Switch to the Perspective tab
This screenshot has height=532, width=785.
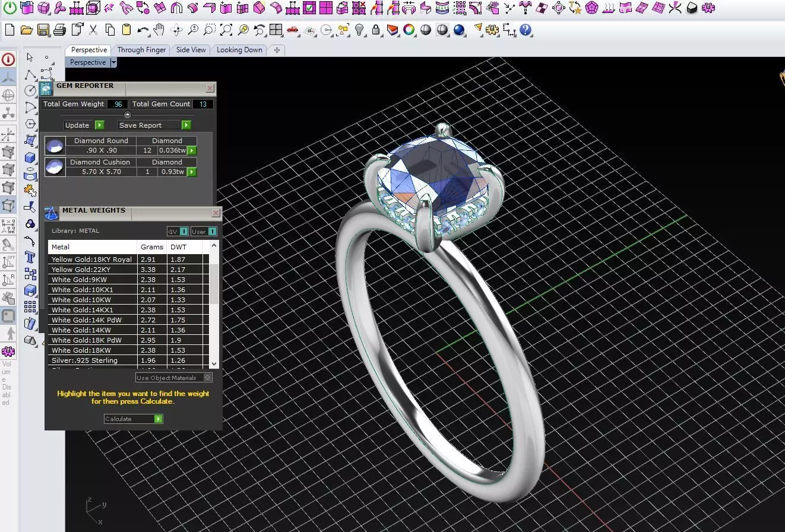[x=89, y=50]
